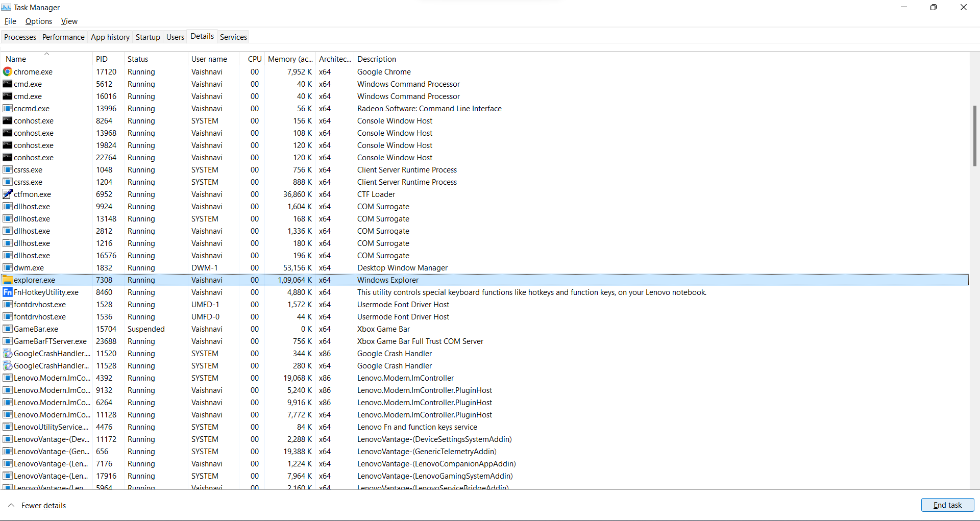The height and width of the screenshot is (521, 980).
Task: Open the Options menu
Action: (x=39, y=21)
